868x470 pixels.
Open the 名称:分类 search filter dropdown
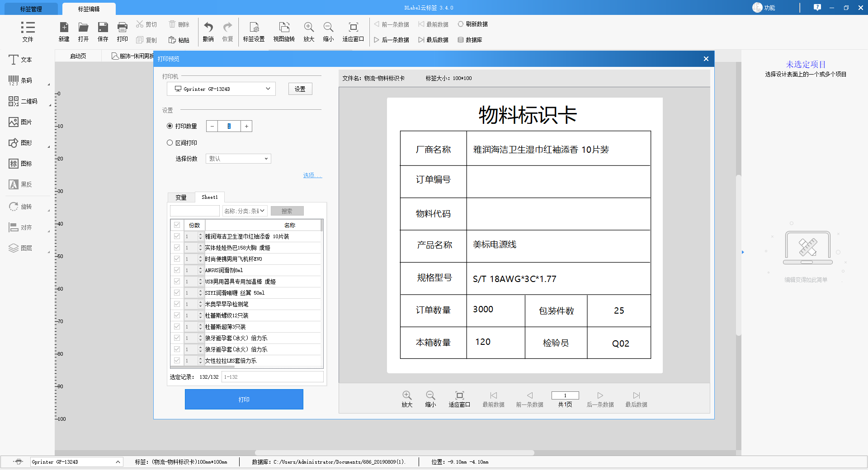pos(245,211)
